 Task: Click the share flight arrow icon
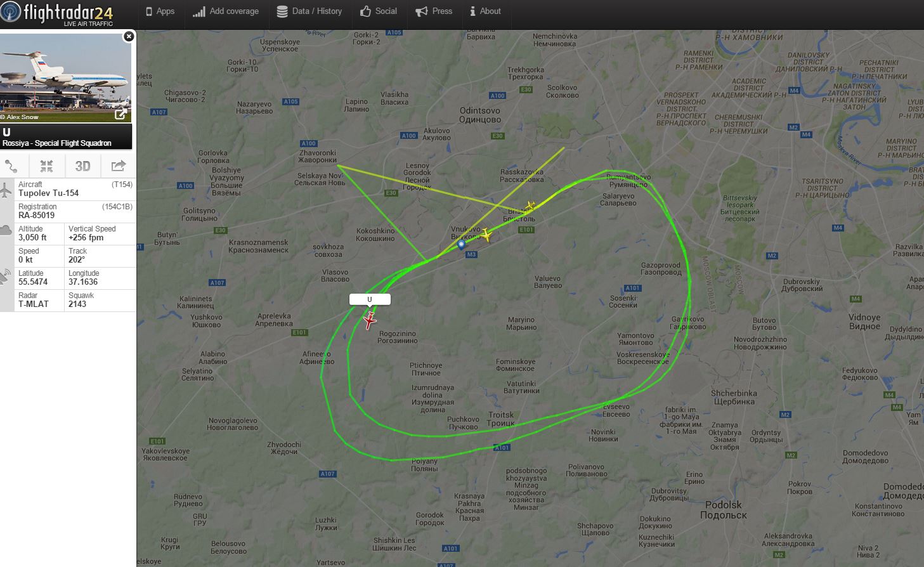pyautogui.click(x=119, y=166)
